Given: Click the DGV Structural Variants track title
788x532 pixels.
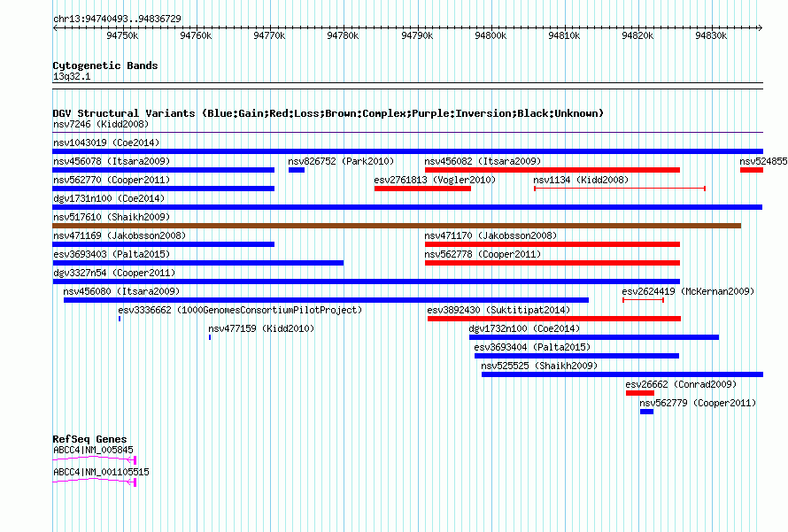Looking at the screenshot, I should [328, 113].
